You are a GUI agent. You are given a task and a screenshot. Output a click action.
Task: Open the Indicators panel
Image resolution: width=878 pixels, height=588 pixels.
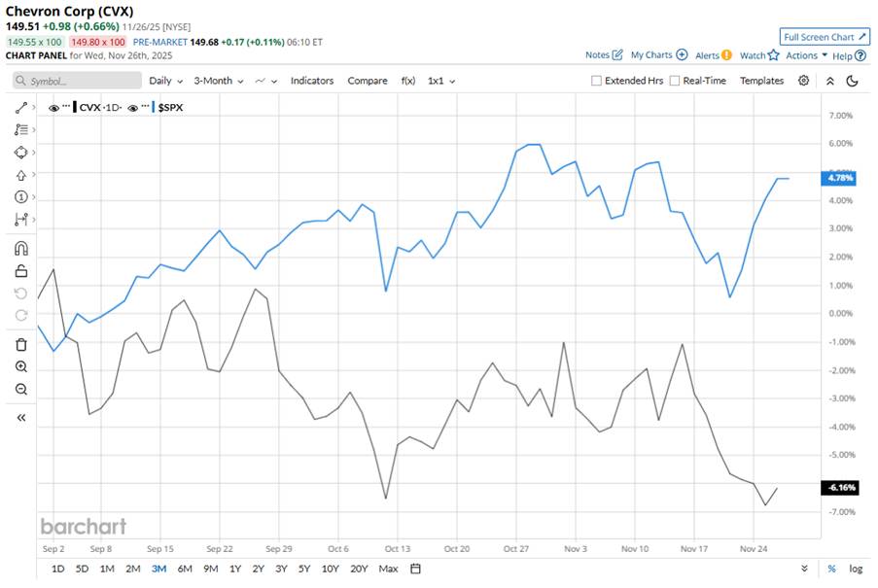point(311,81)
